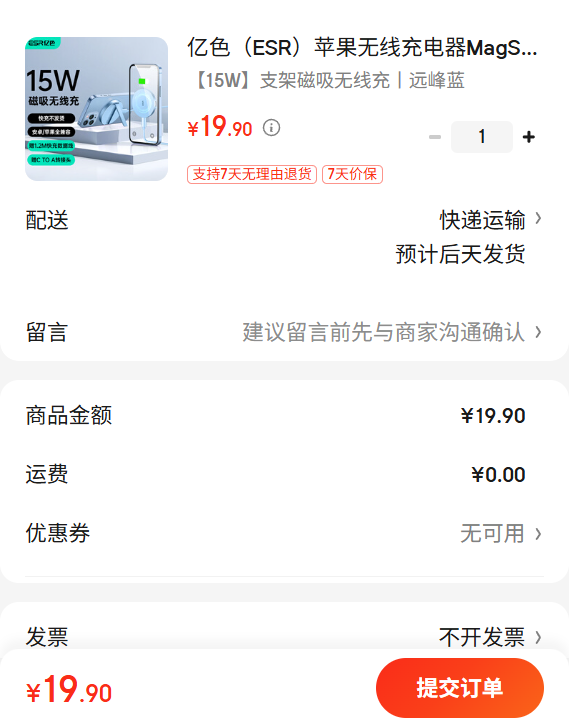Open the 发票 invoice chevron arrow
The image size is (569, 720).
pos(538,637)
